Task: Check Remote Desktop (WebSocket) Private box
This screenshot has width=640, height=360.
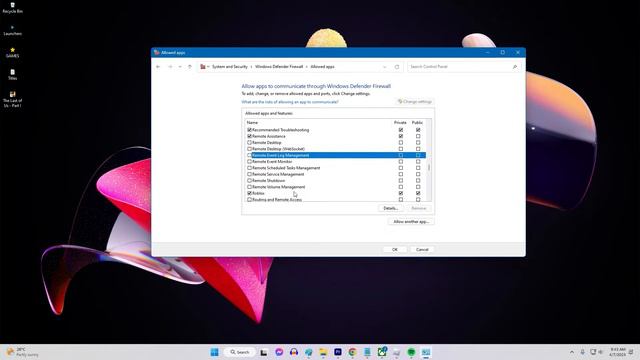Action: click(401, 149)
